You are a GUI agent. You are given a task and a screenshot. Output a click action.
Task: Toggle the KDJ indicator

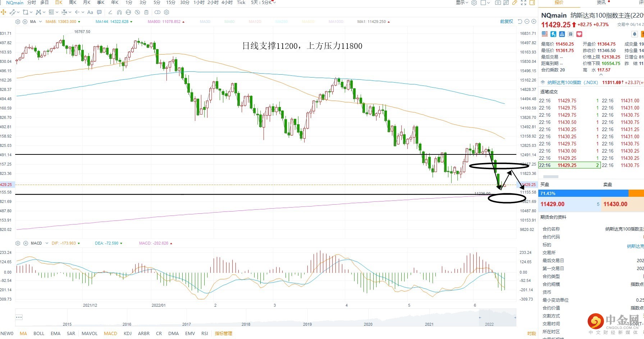[x=128, y=333]
